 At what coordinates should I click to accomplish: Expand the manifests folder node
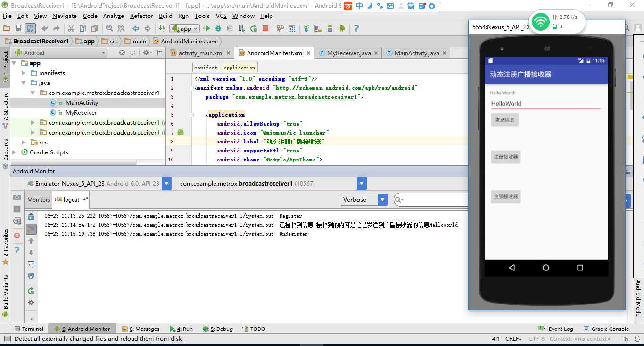click(24, 73)
